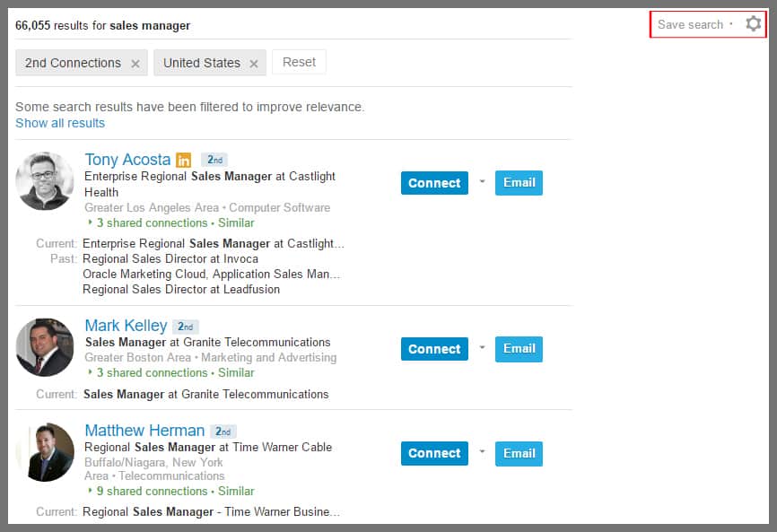Click the Reset filters button
Screen dimensions: 777x532
pyautogui.click(x=299, y=63)
